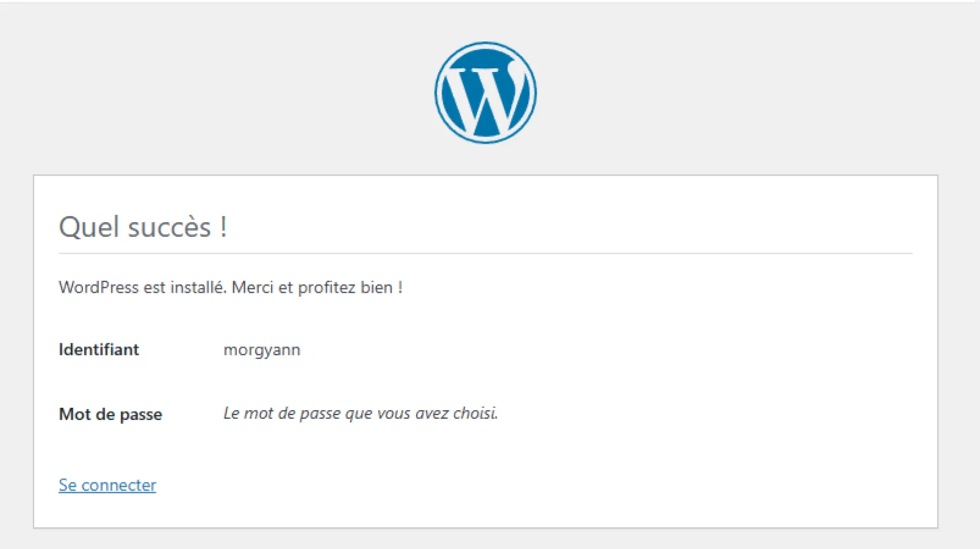Click the horizontal divider under the heading
The image size is (980, 549).
485,253
